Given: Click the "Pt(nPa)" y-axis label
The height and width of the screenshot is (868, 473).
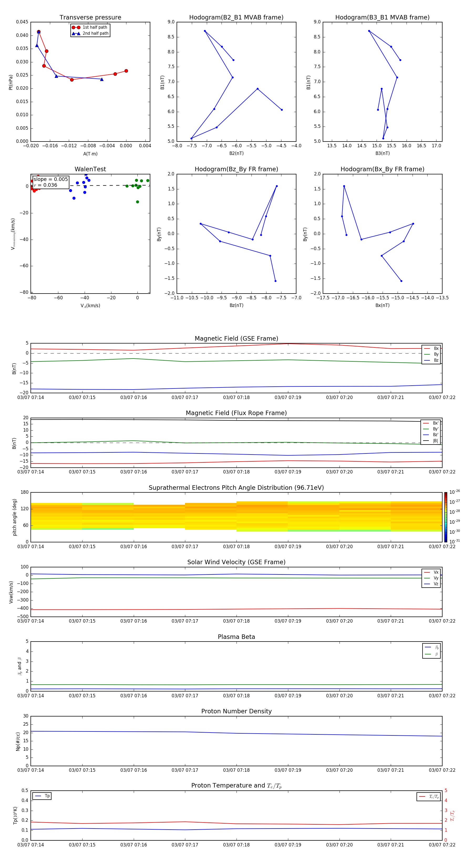Looking at the screenshot, I should (x=11, y=82).
